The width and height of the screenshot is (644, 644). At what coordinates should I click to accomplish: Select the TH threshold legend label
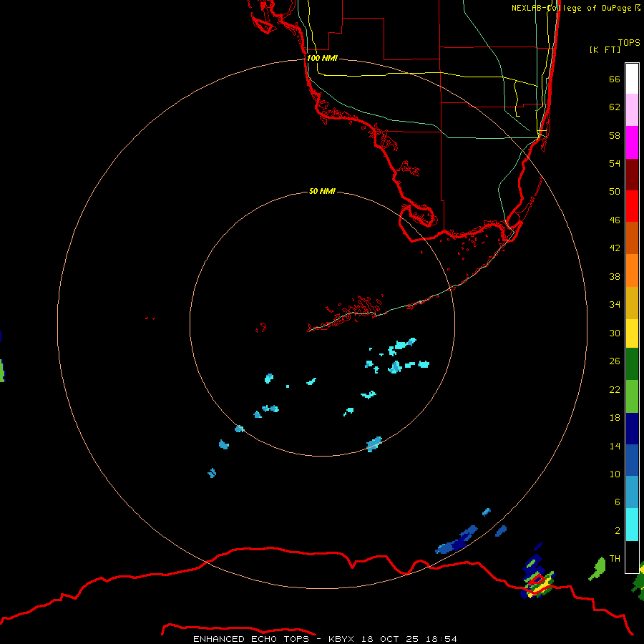click(x=615, y=559)
